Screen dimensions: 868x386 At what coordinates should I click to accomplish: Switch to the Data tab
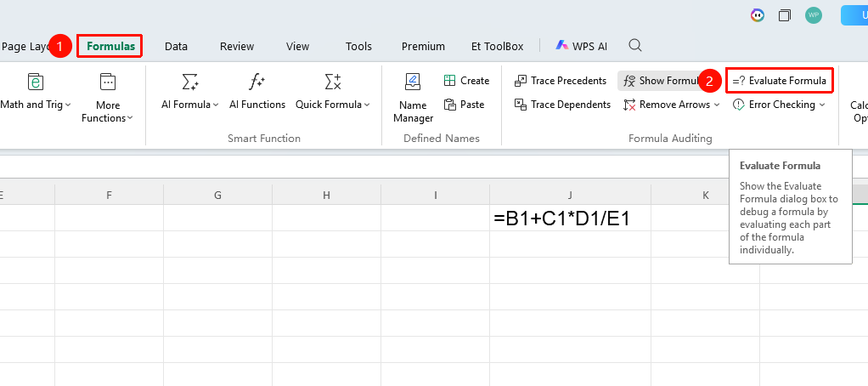pos(176,47)
